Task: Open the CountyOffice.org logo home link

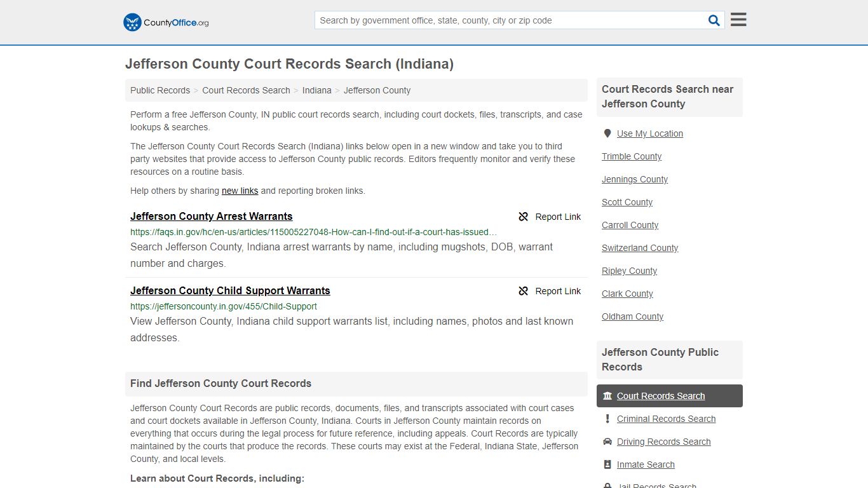Action: [x=166, y=22]
